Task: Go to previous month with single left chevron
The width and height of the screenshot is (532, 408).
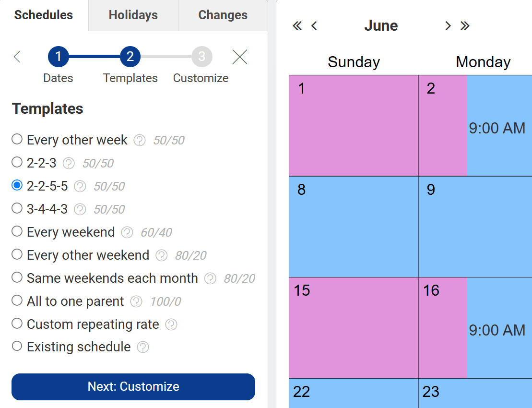Action: 314,26
